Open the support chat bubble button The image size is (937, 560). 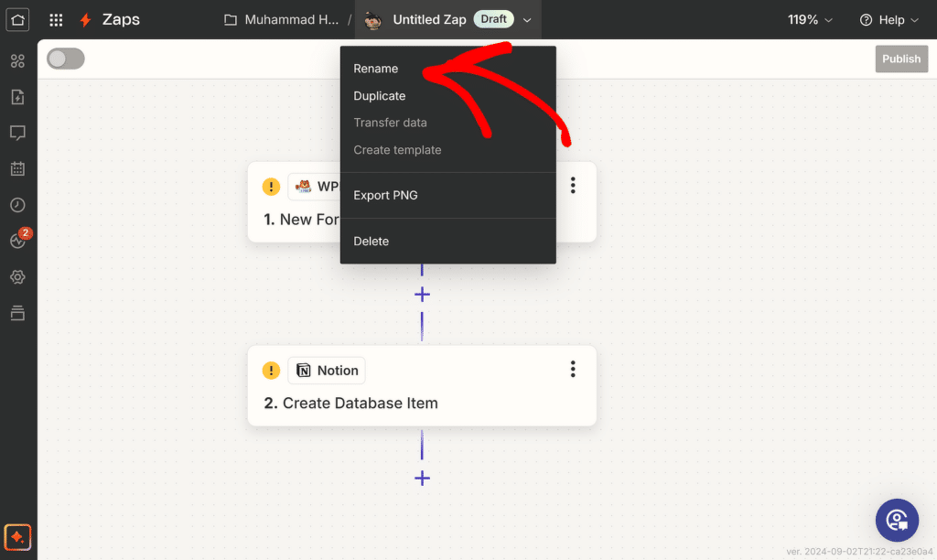(x=897, y=520)
